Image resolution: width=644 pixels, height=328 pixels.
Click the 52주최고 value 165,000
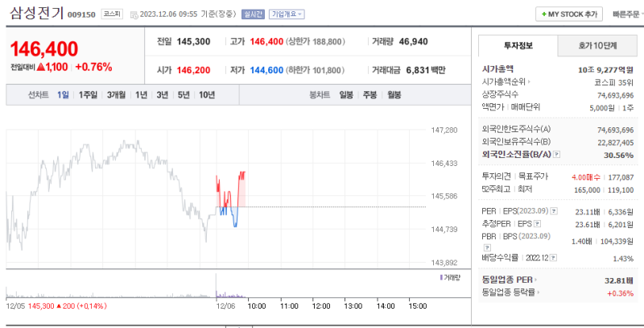587,190
